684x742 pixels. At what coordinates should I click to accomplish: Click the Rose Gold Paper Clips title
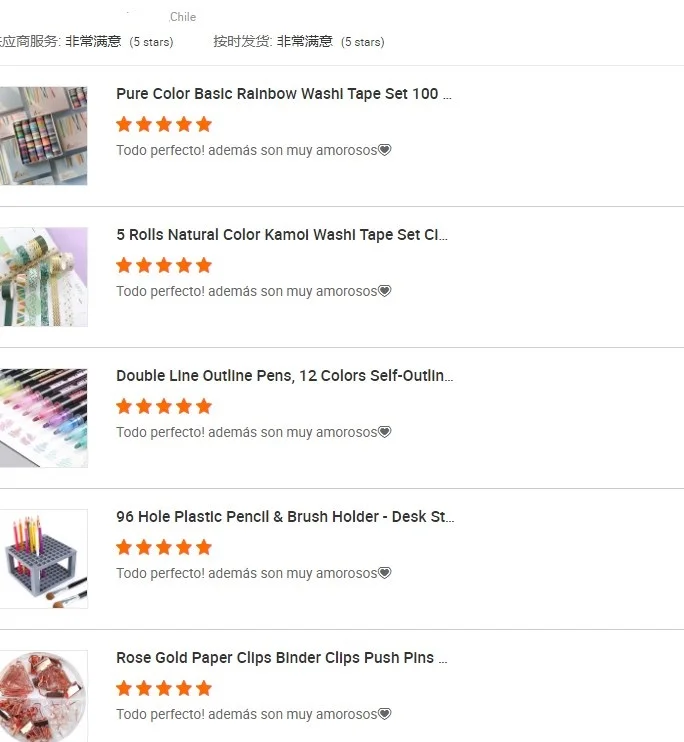coord(282,658)
